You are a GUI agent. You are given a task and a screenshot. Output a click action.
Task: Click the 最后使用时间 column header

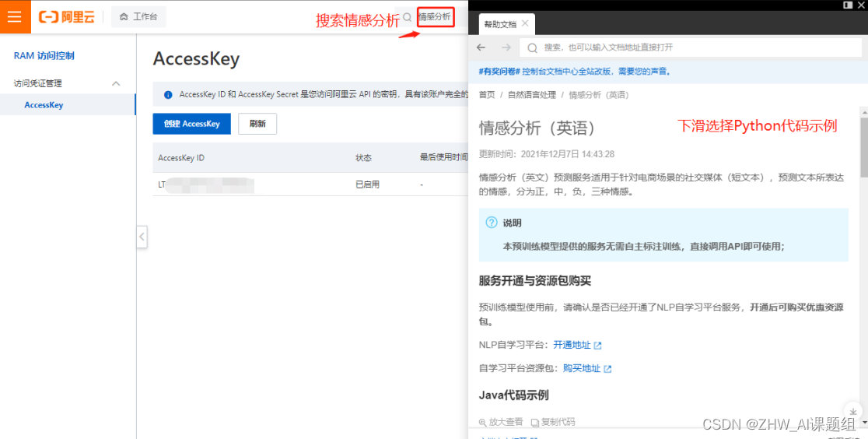click(x=443, y=158)
